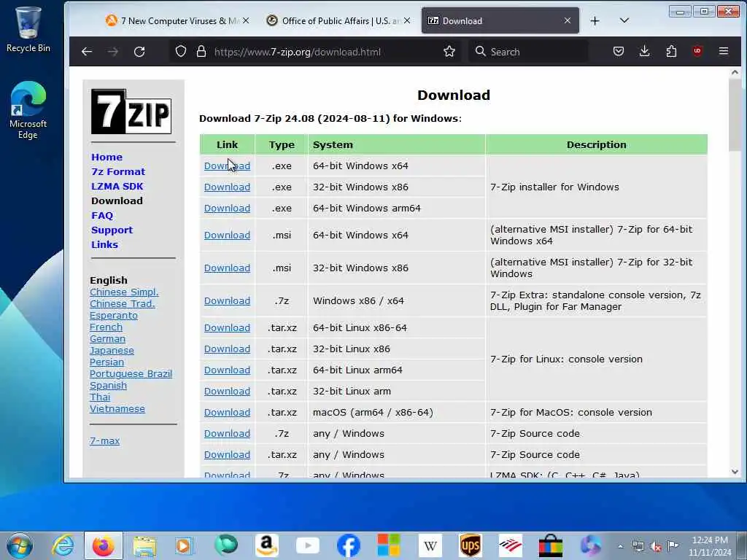Image resolution: width=747 pixels, height=560 pixels.
Task: Bookmark this page with the star icon
Action: coord(449,52)
